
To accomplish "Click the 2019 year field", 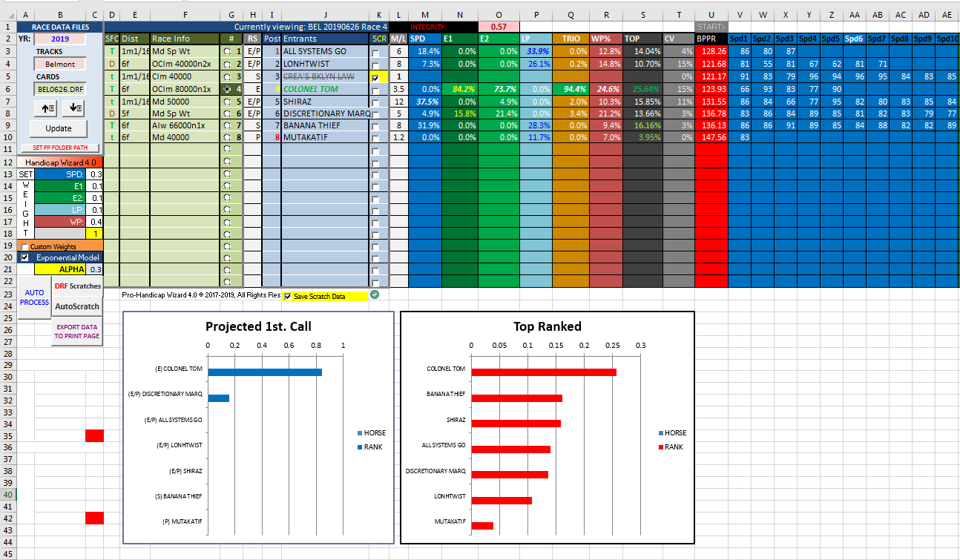I will (x=59, y=39).
